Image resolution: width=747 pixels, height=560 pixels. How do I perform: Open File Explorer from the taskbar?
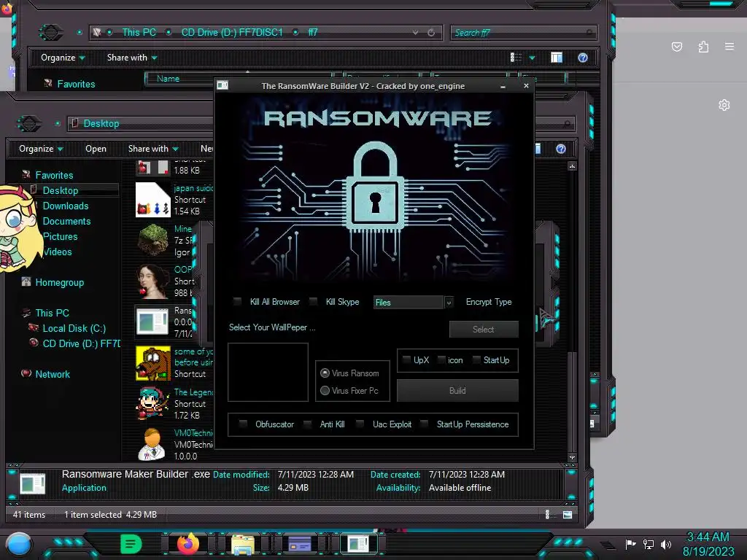coord(242,544)
